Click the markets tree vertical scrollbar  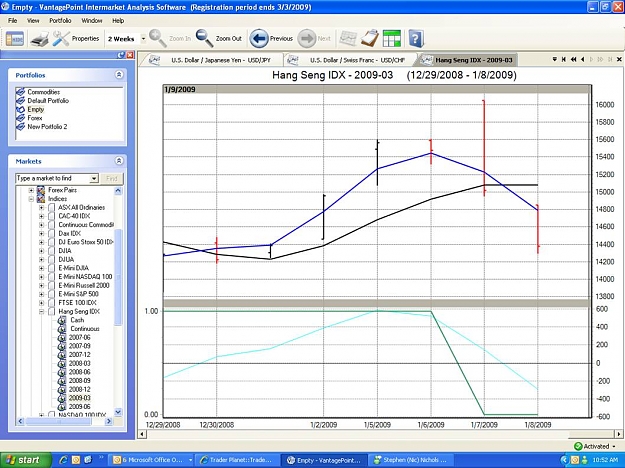click(x=118, y=279)
